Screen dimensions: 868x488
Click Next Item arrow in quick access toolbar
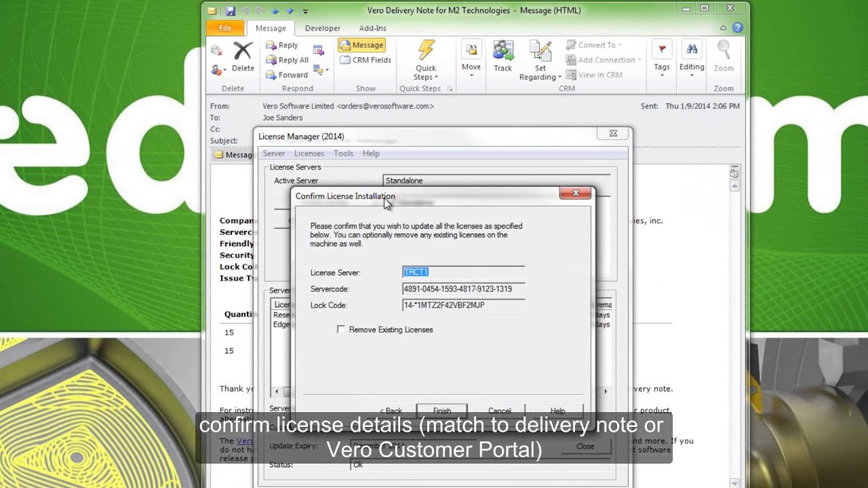[x=290, y=11]
